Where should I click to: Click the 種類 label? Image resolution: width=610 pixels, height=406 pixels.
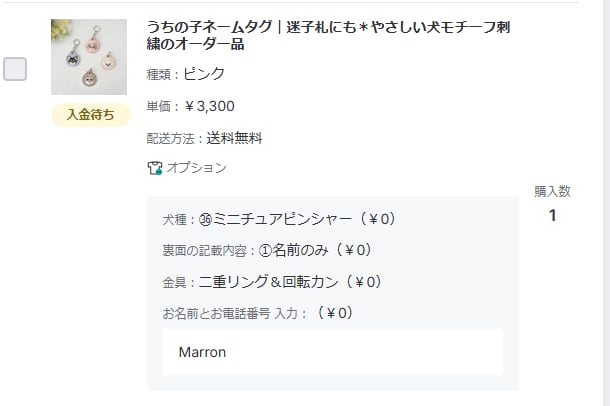pos(160,74)
